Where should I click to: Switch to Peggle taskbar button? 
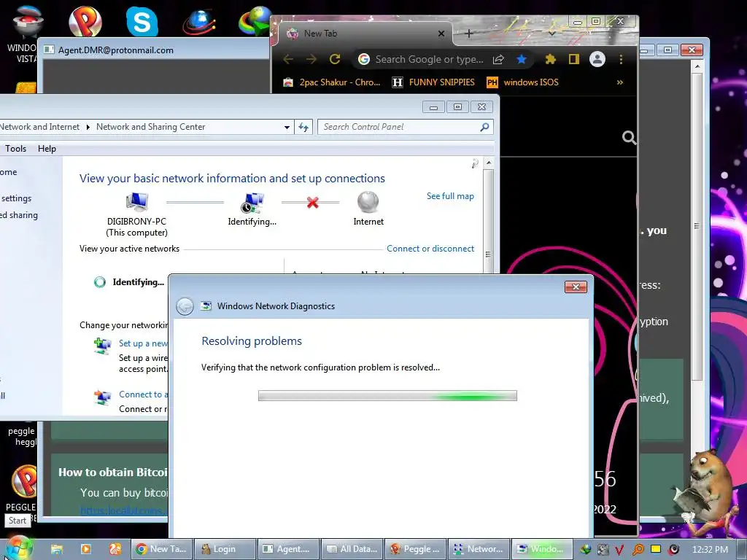click(416, 549)
